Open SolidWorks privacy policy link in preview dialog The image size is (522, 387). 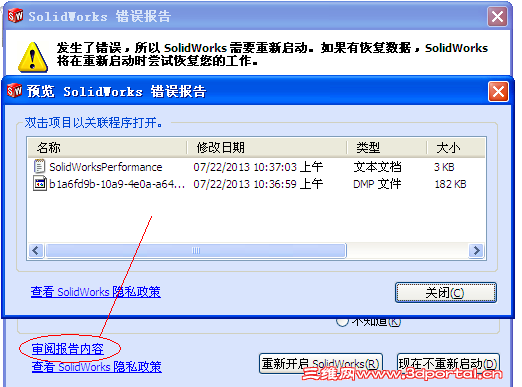(96, 292)
